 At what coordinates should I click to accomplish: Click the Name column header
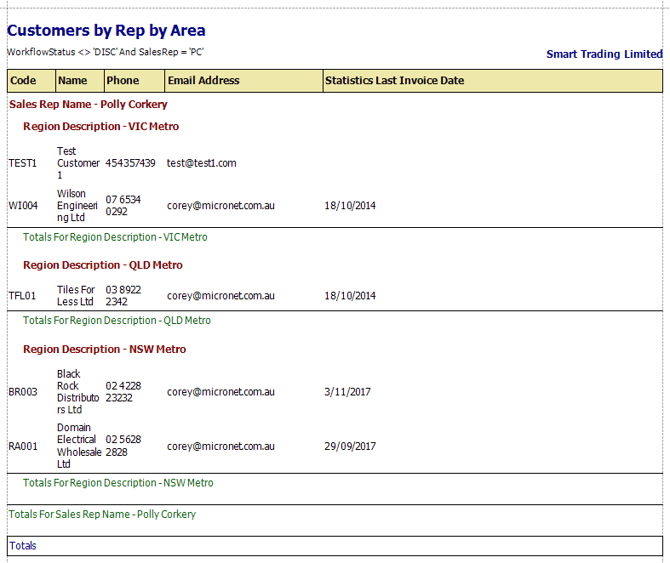point(72,81)
